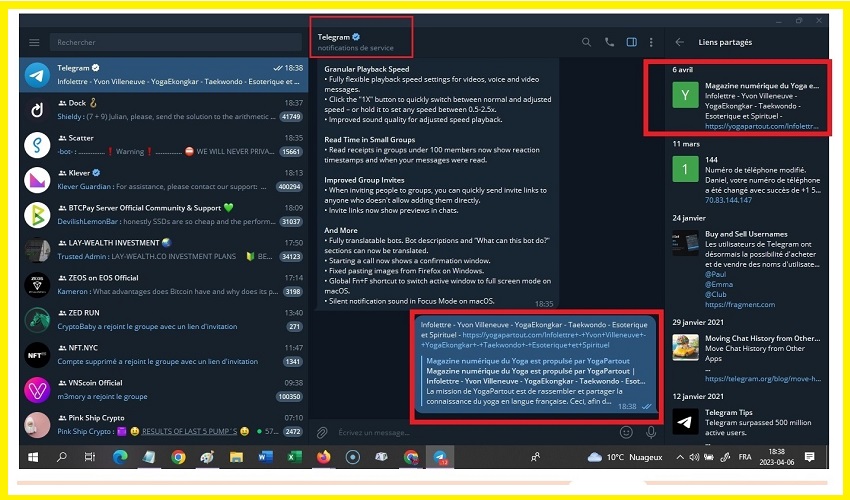Open the hamburger main menu
850x500 pixels.
coord(34,43)
